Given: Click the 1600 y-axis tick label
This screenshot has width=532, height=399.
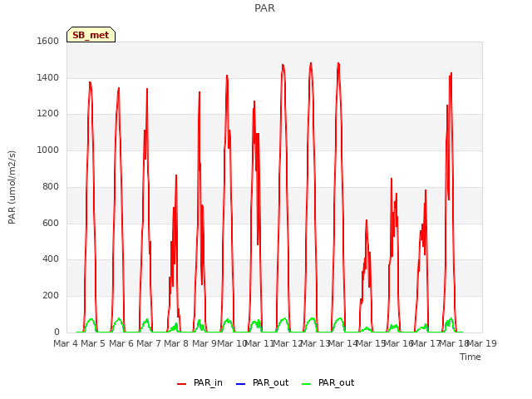Looking at the screenshot, I should click(x=48, y=41).
